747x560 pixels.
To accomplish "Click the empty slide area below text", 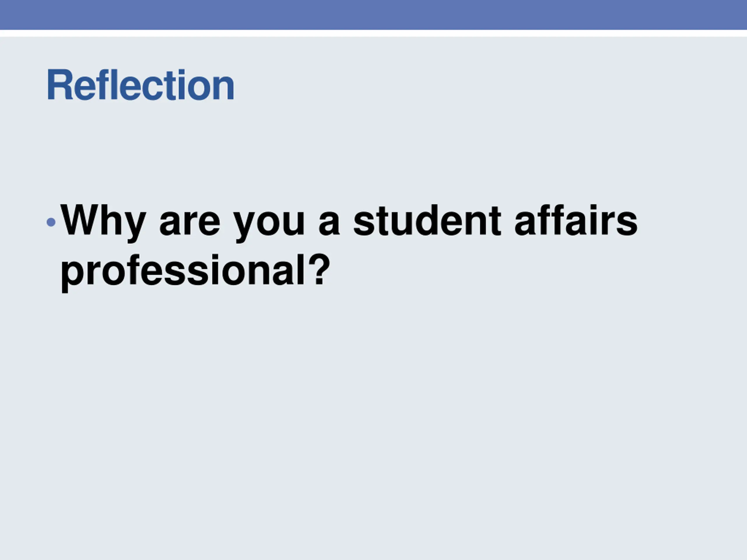I will click(x=373, y=422).
